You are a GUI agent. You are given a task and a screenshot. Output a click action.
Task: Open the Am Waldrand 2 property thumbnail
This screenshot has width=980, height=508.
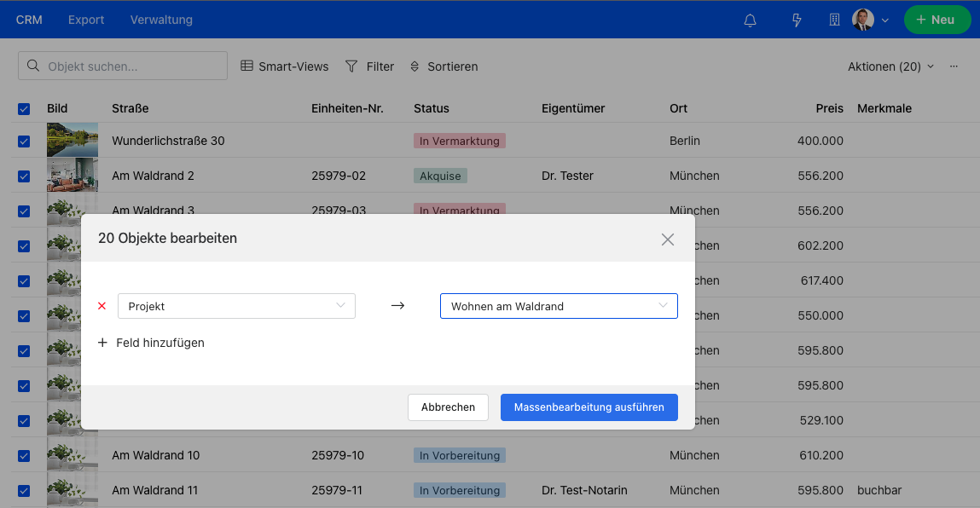click(72, 176)
